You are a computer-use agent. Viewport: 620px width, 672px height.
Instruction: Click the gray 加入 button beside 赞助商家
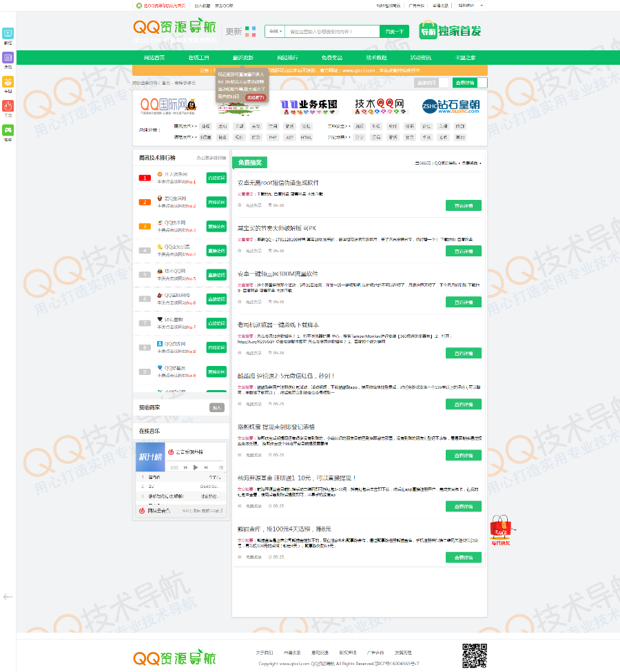pyautogui.click(x=217, y=407)
